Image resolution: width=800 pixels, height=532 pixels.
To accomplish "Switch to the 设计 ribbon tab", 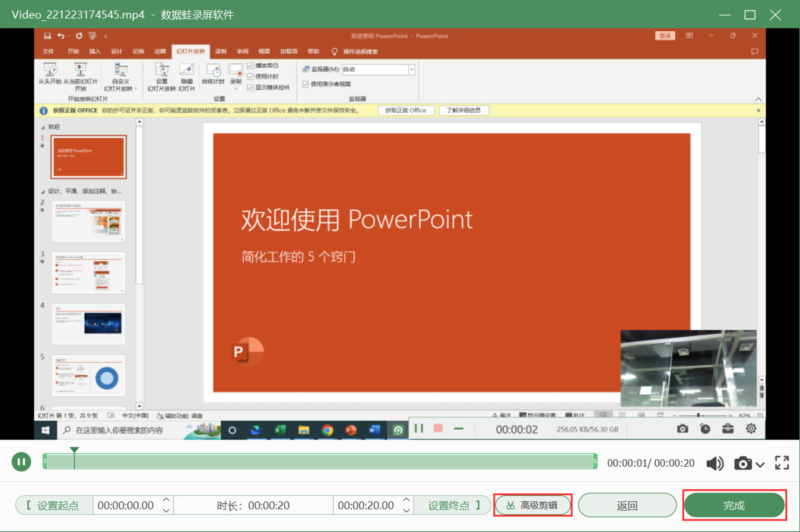I will (117, 51).
